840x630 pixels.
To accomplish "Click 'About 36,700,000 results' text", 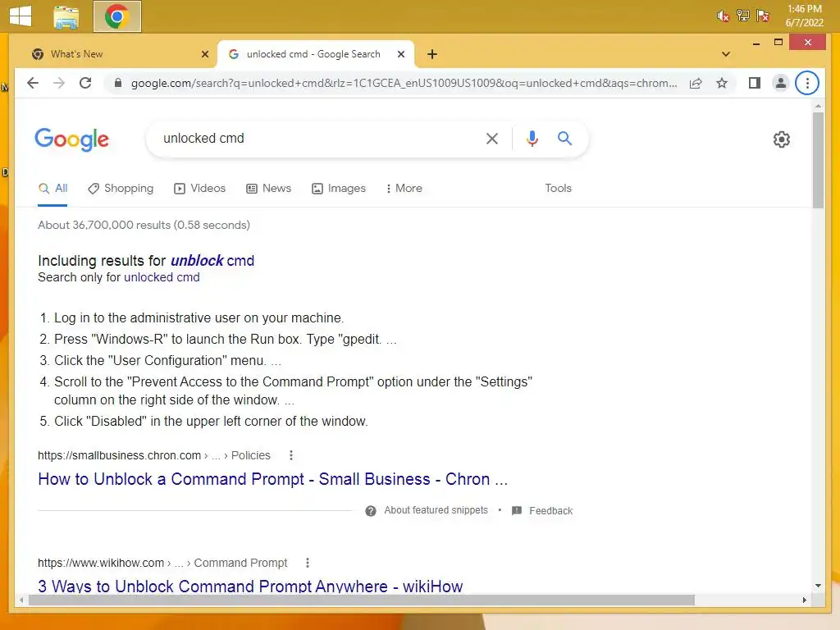I will [144, 225].
